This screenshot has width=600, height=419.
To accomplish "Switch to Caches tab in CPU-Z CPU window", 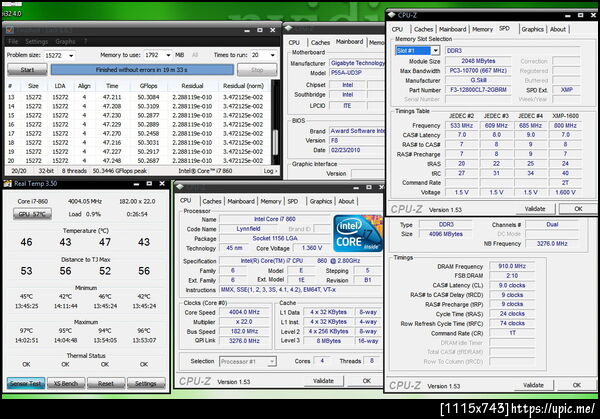I will (x=212, y=201).
